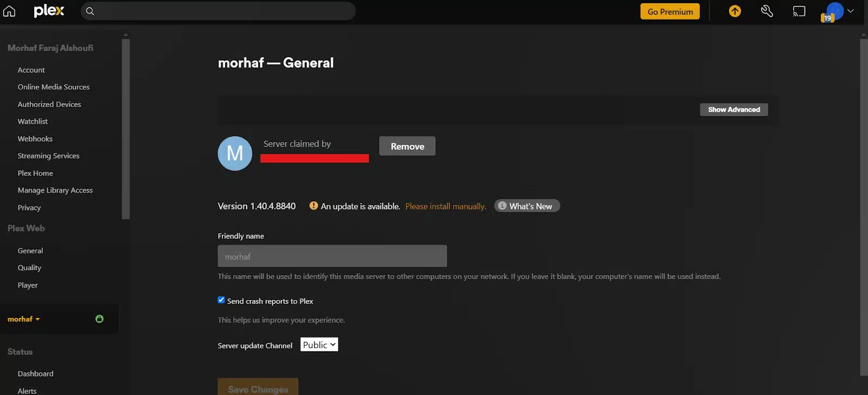868x395 pixels.
Task: Open Watchlist settings
Action: coord(33,122)
